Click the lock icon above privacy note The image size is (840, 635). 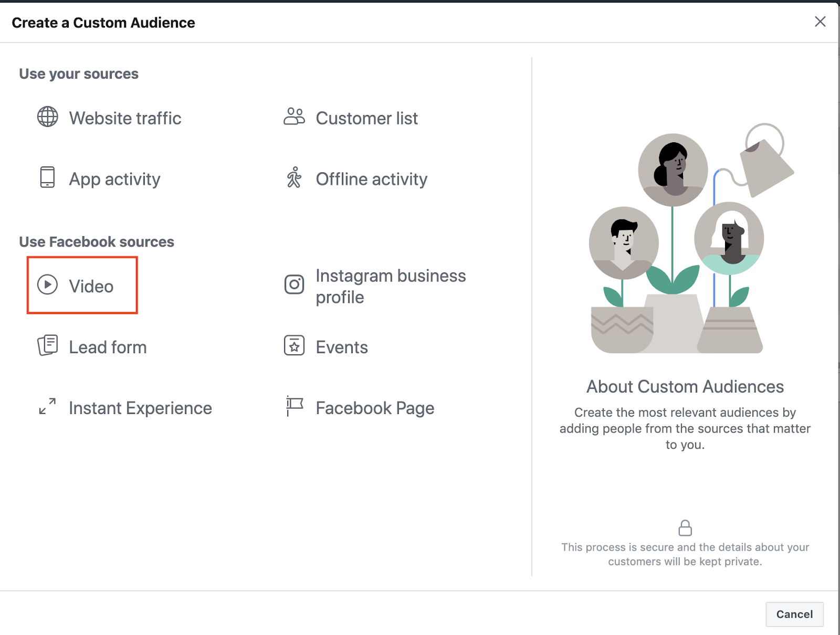tap(685, 528)
